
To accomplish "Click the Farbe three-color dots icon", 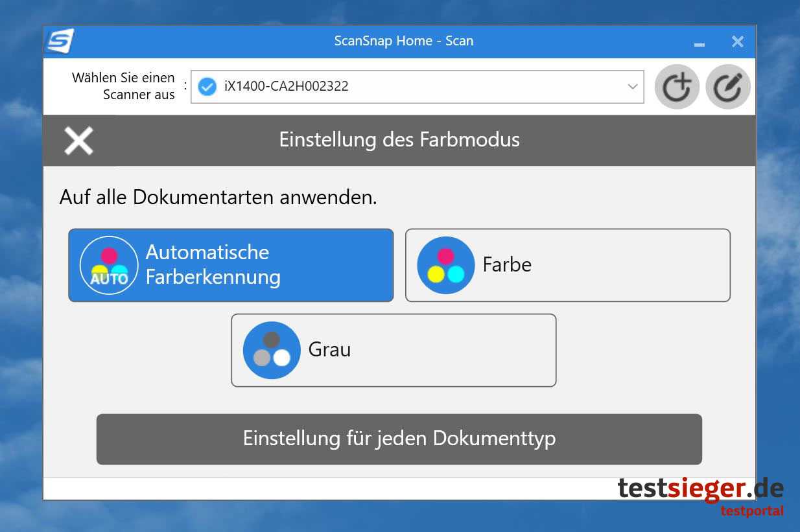I will click(446, 265).
